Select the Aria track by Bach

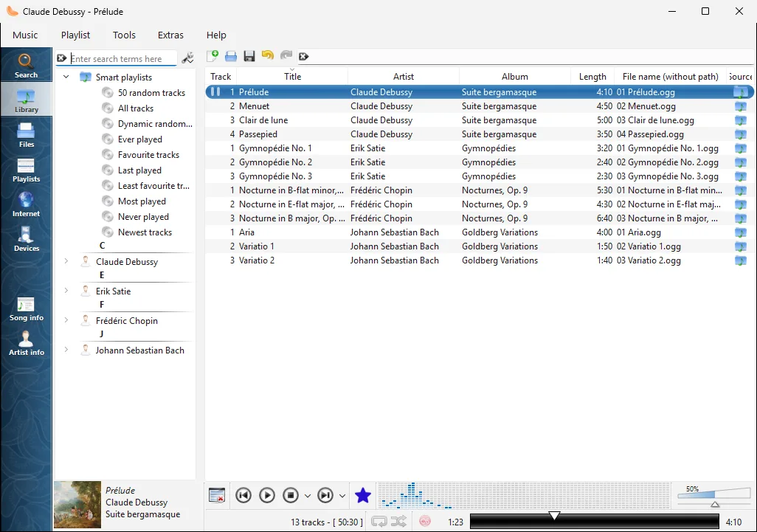[479, 232]
